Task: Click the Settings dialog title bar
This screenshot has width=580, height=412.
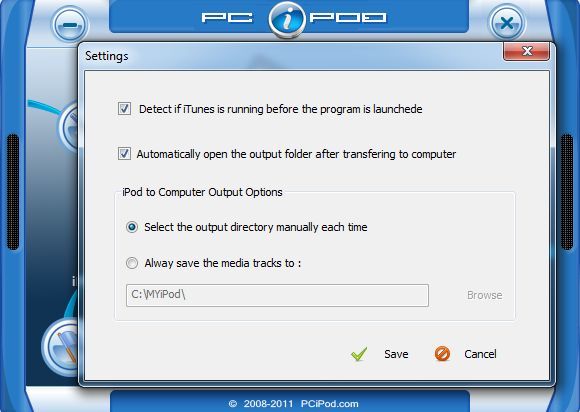Action: point(292,56)
